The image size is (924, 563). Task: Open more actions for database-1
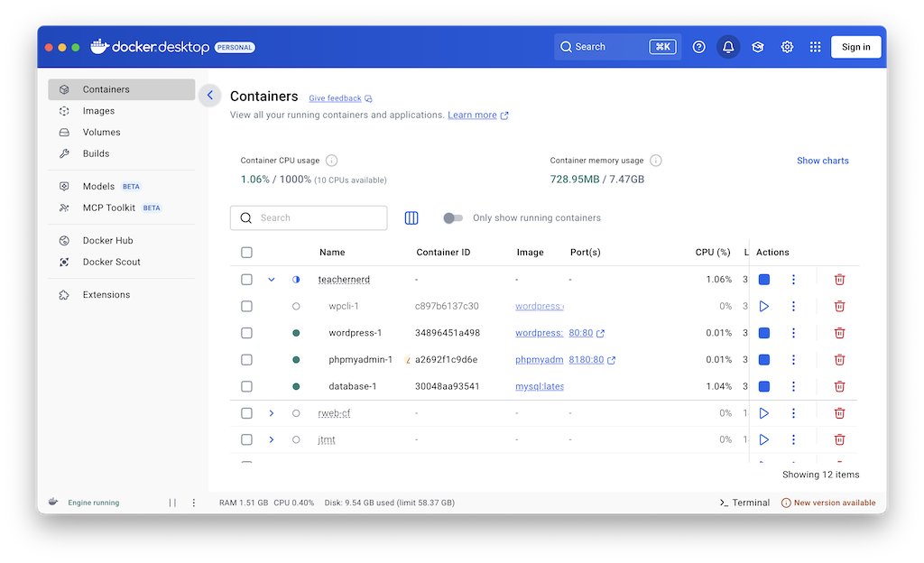(793, 386)
